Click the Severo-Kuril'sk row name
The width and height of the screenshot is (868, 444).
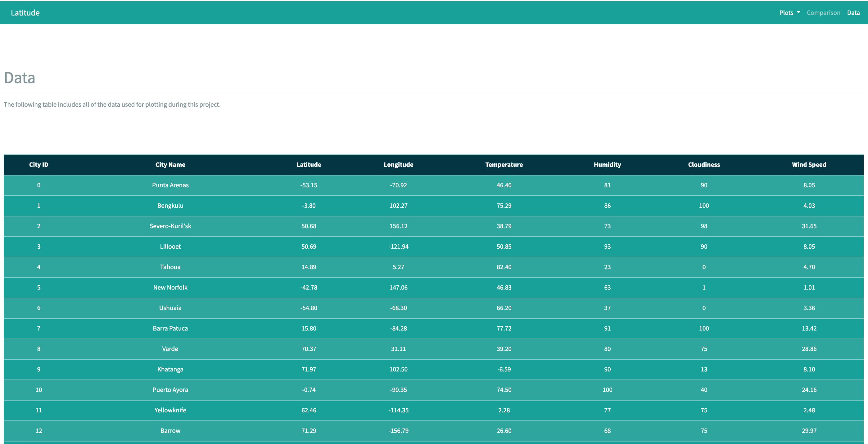[x=170, y=226]
